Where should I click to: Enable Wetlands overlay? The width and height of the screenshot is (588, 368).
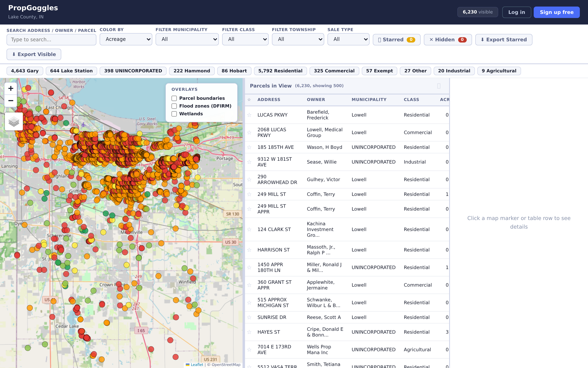coord(174,114)
